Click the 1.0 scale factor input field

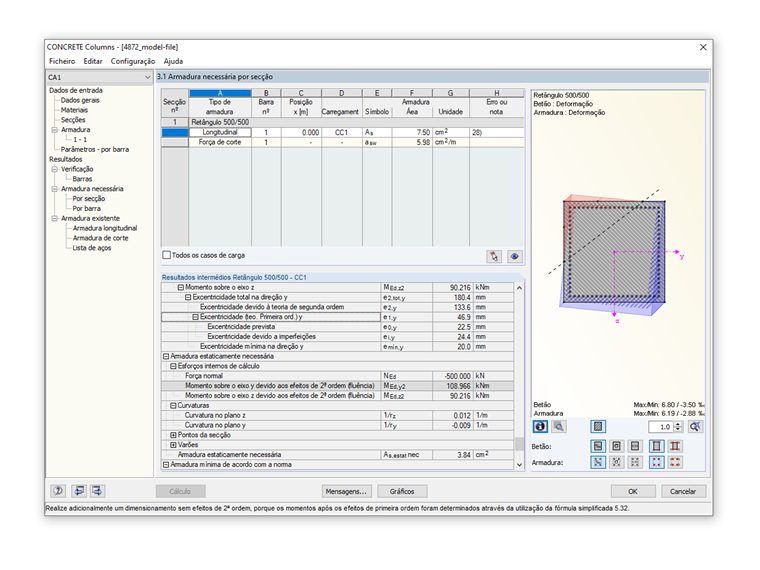pyautogui.click(x=662, y=427)
